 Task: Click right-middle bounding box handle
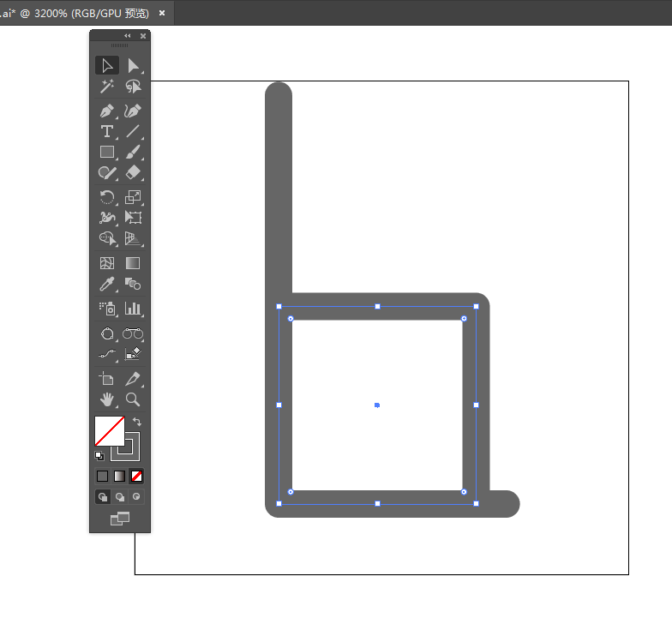[x=477, y=405]
